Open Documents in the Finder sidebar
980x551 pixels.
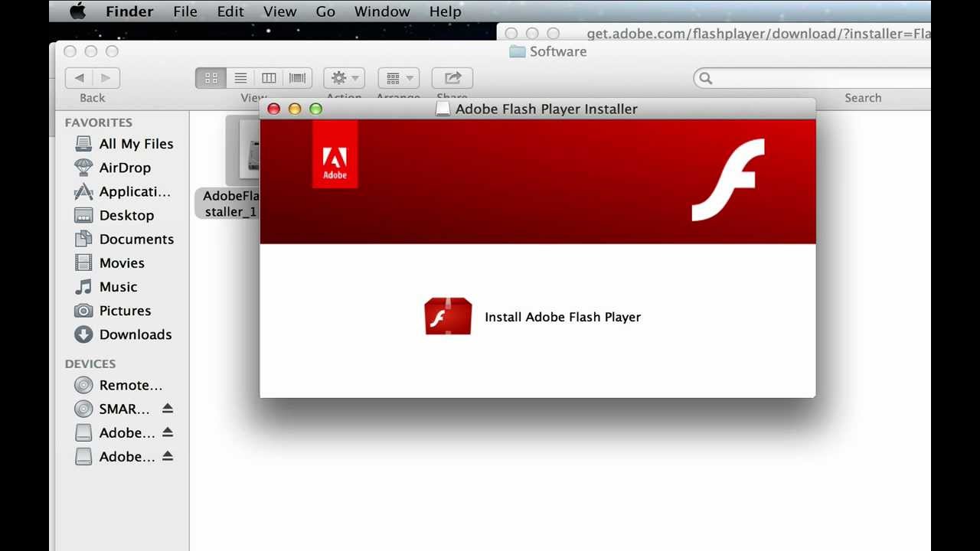coord(124,239)
